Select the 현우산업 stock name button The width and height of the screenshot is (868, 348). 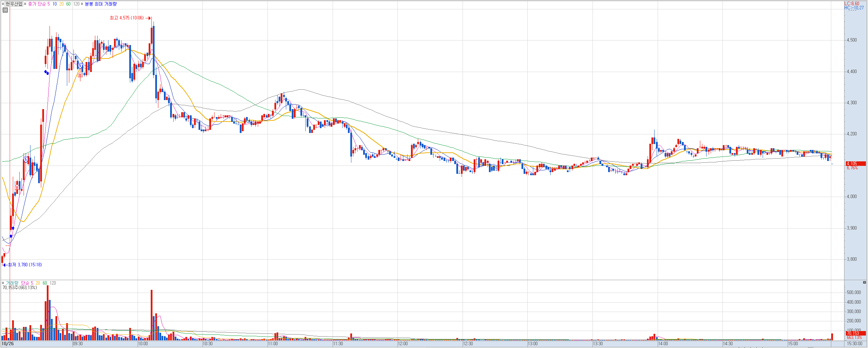click(14, 4)
